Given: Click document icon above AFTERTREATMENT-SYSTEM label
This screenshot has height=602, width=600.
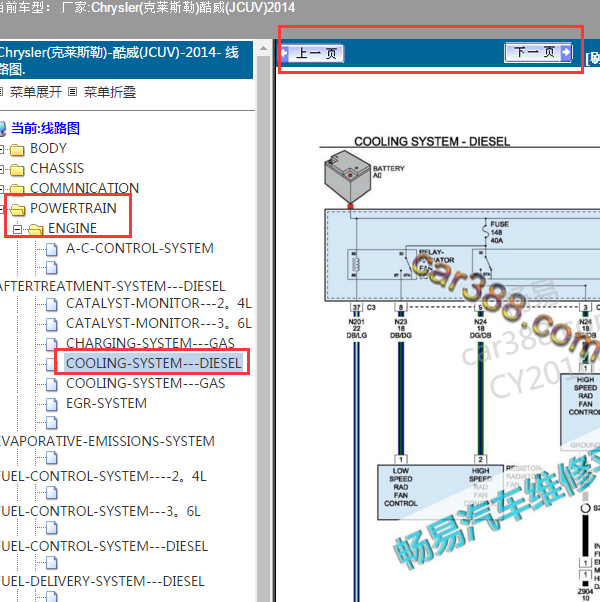Looking at the screenshot, I should tap(51, 268).
